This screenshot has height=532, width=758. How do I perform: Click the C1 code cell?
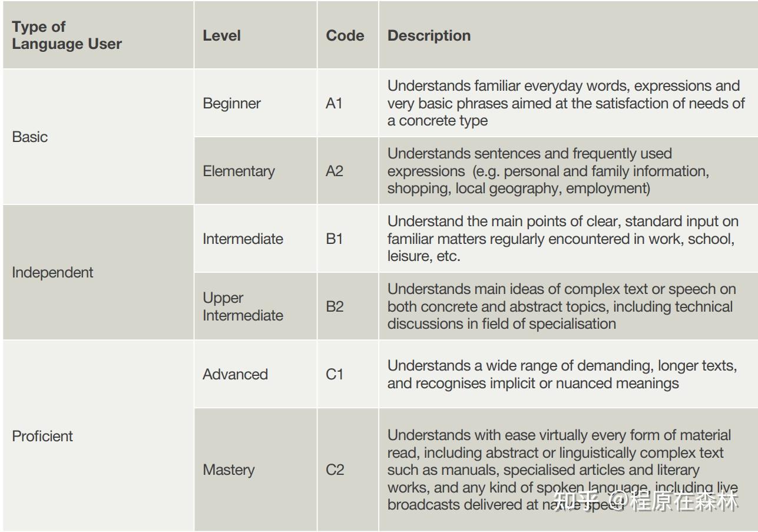coord(334,374)
